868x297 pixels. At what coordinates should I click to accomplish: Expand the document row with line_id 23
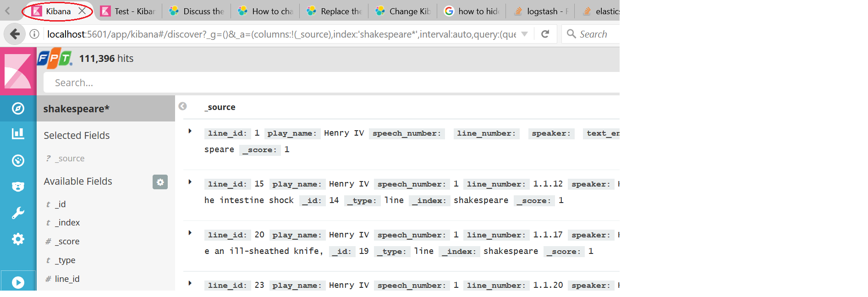190,284
